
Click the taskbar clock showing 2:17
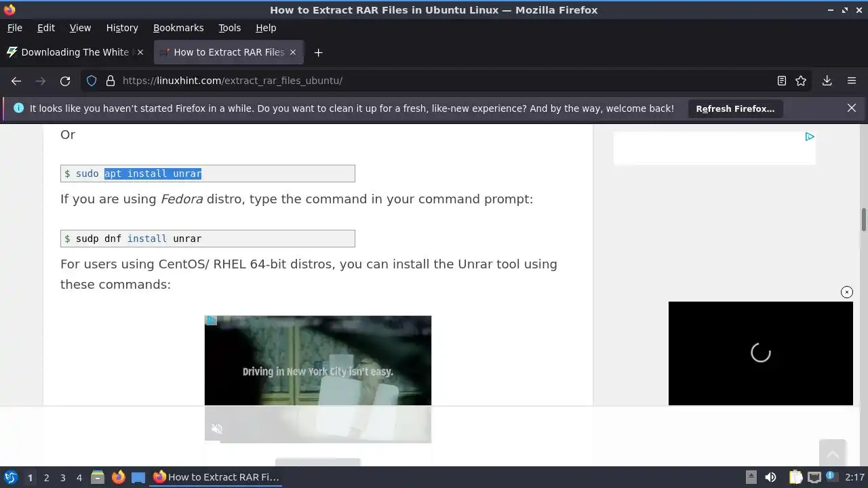(855, 477)
